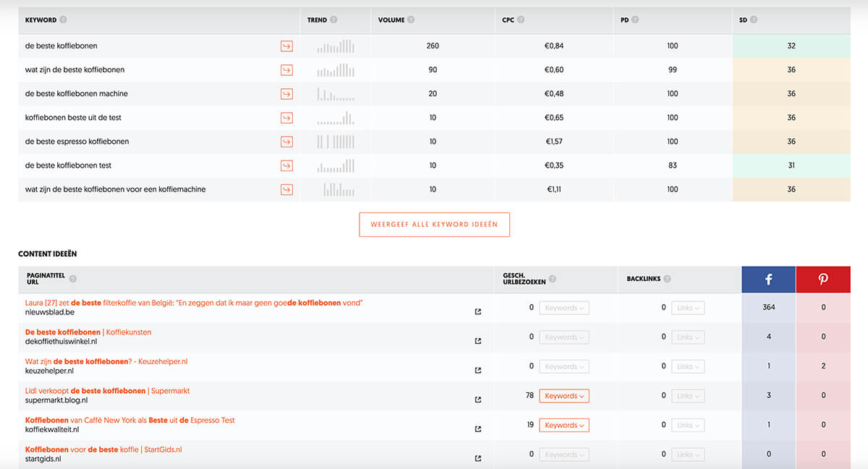Expand the Keywords dropdown for koffiekwaliteit.nl

pyautogui.click(x=564, y=426)
